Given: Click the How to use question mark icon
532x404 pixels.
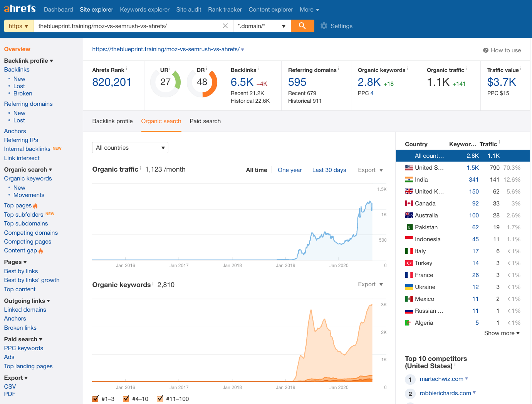Looking at the screenshot, I should (486, 50).
